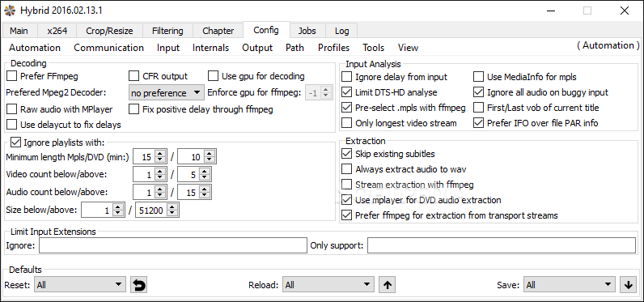The image size is (644, 302).
Task: Increase minimum Mpls length value 15
Action: [160, 153]
